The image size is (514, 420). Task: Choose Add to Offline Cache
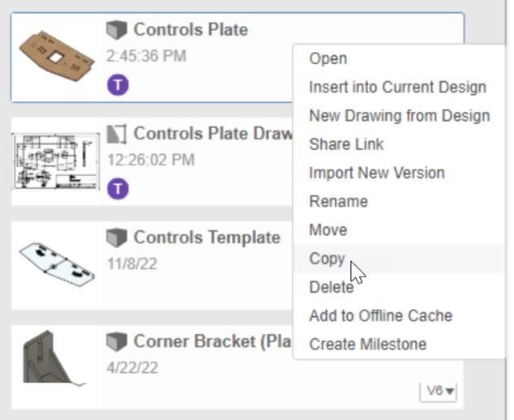coord(380,315)
